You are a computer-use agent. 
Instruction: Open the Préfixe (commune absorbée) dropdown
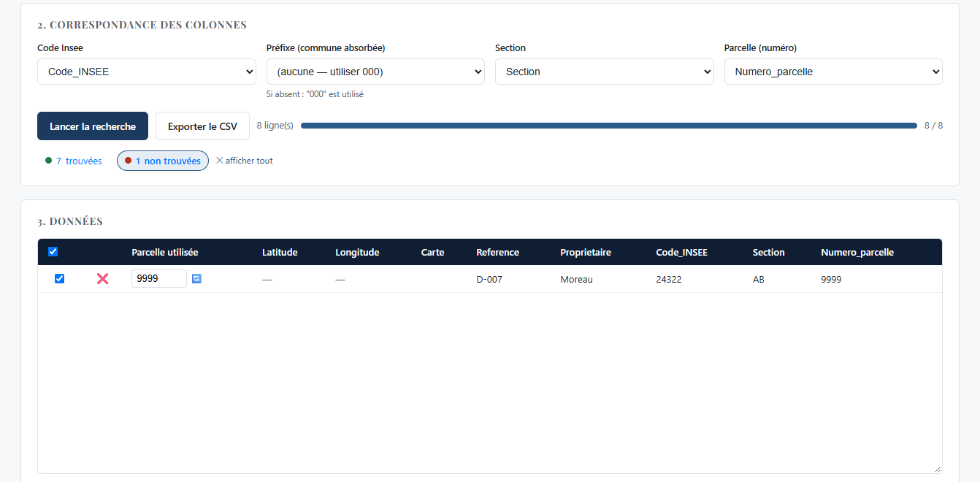375,72
